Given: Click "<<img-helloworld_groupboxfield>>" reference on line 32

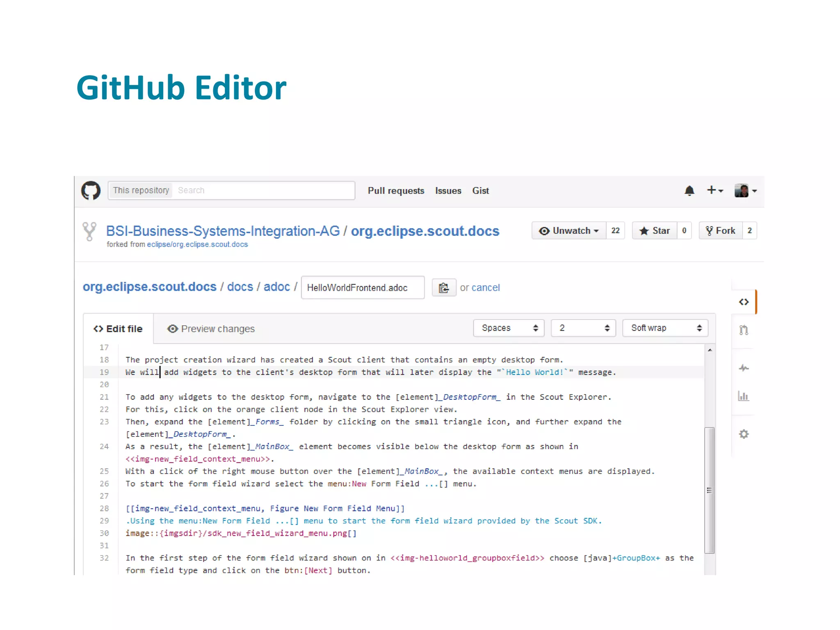Looking at the screenshot, I should pyautogui.click(x=468, y=558).
